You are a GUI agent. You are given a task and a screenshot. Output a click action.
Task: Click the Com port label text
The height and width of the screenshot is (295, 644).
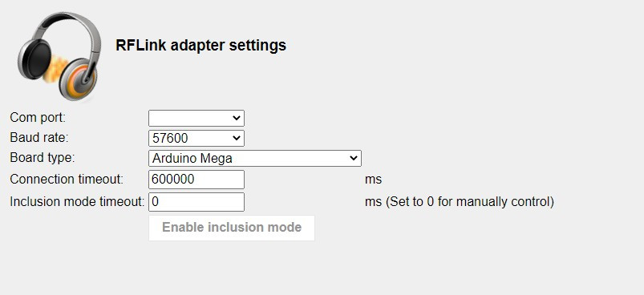point(38,118)
